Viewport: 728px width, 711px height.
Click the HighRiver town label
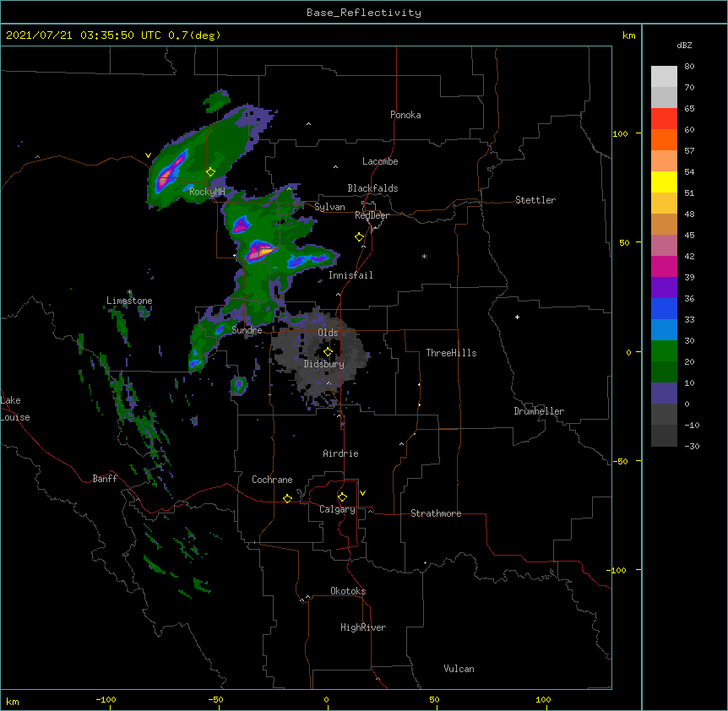tap(363, 627)
